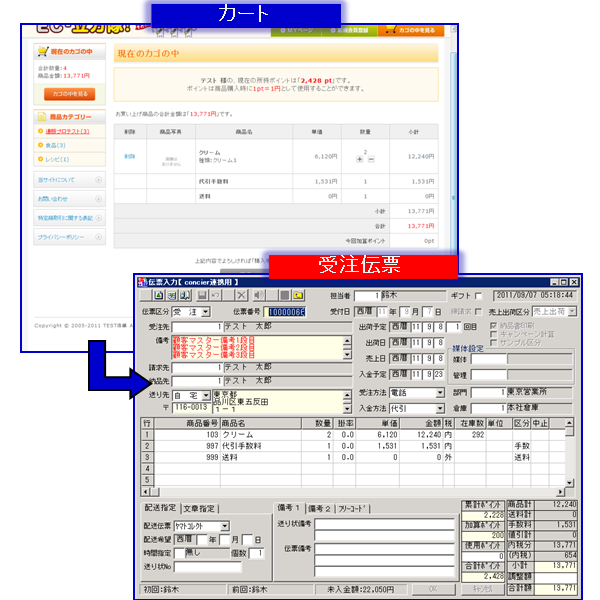Click the document search icon in slip toolbar
The height and width of the screenshot is (600, 600).
point(185,295)
